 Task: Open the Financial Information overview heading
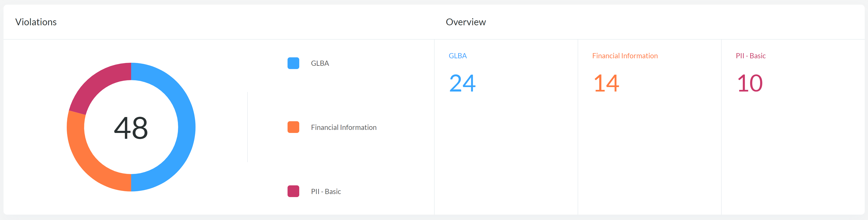click(625, 56)
